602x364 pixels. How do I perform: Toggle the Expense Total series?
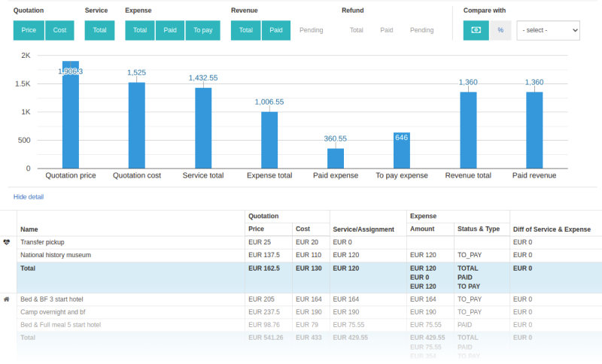[140, 30]
